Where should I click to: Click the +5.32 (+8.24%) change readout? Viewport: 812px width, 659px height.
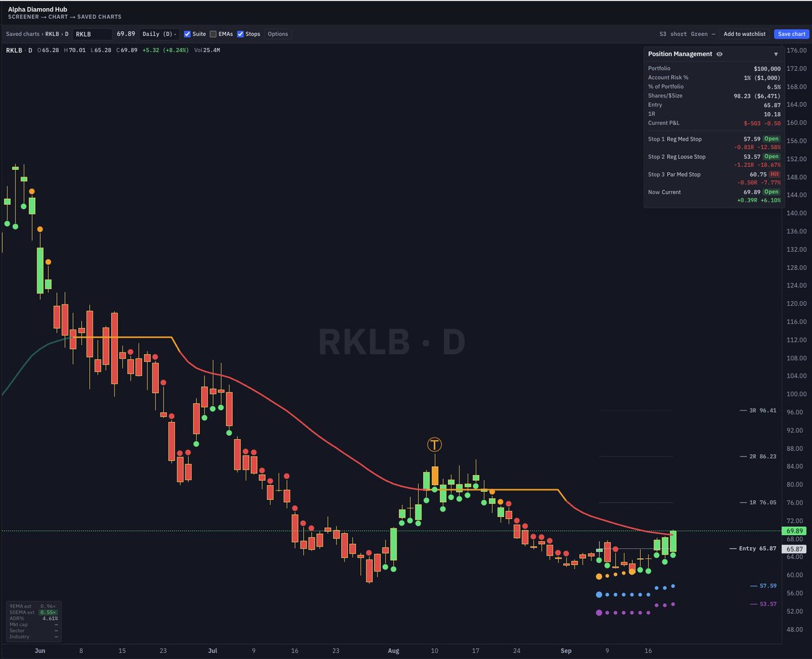(x=165, y=50)
